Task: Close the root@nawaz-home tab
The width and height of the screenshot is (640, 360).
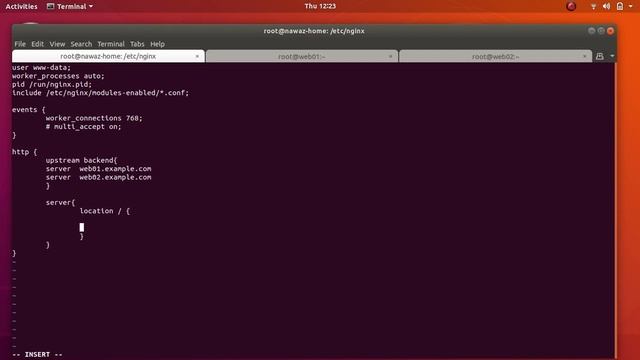Action: tap(197, 56)
